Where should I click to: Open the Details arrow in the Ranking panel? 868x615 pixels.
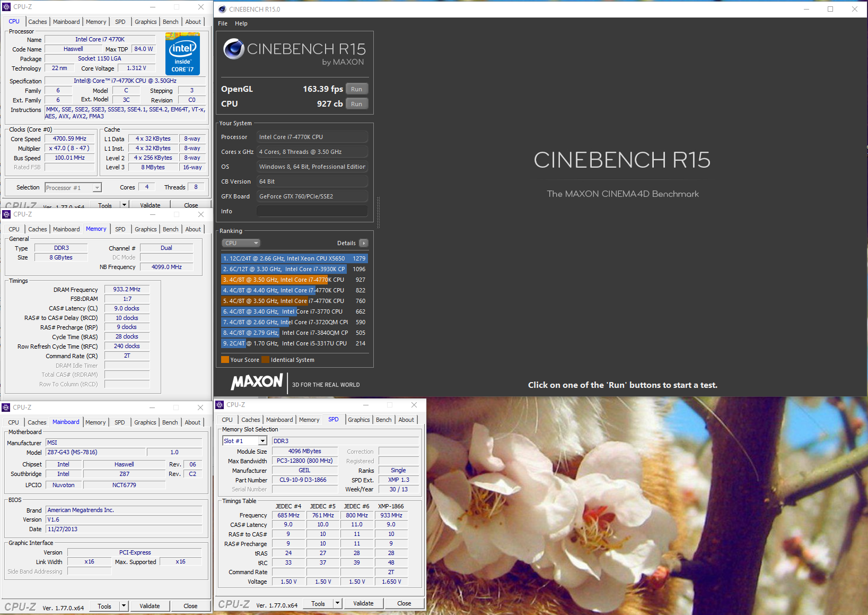coord(364,243)
